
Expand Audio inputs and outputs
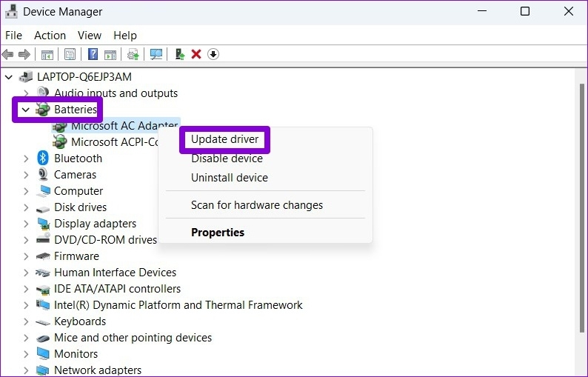pos(26,93)
